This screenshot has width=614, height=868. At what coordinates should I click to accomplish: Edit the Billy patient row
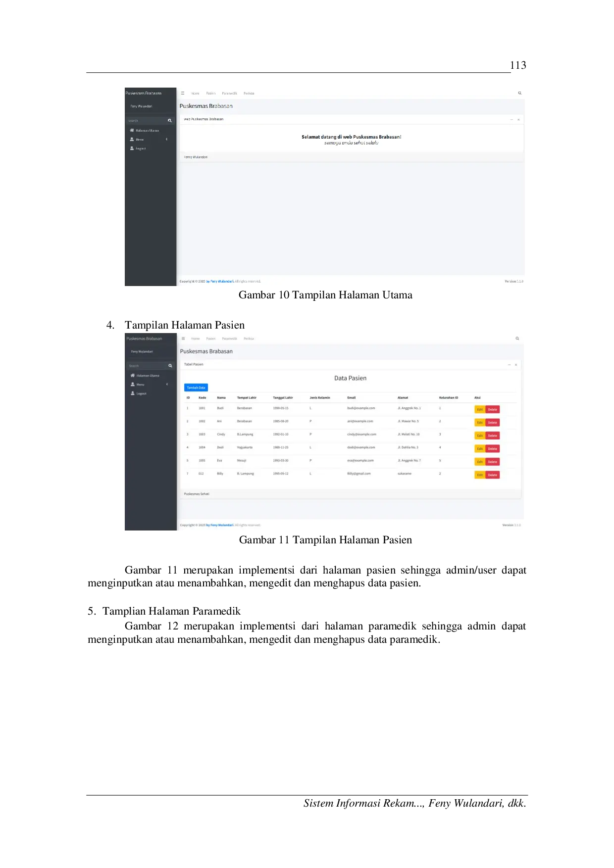480,475
